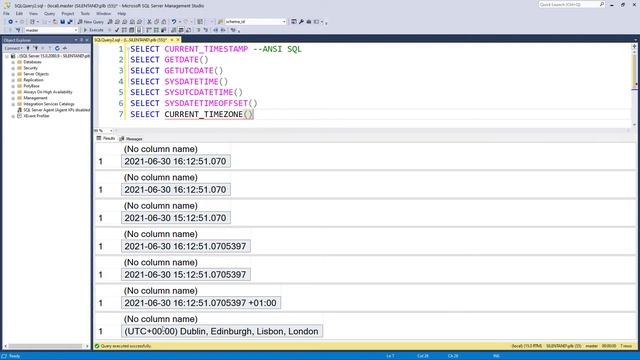Click the Display Estimated Execution Plan icon
Viewport: 640px width, 360px height.
124,30
